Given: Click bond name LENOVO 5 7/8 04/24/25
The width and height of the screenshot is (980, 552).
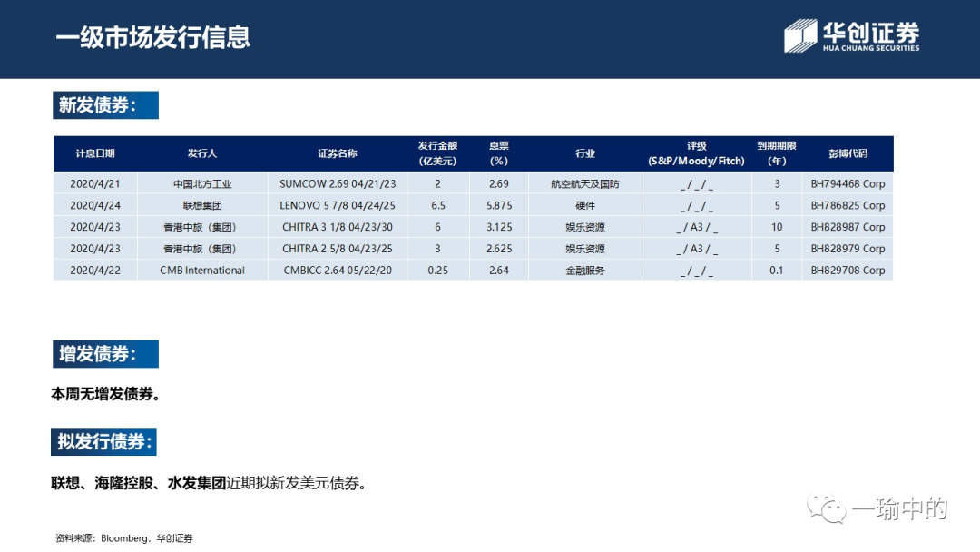Looking at the screenshot, I should pos(338,205).
